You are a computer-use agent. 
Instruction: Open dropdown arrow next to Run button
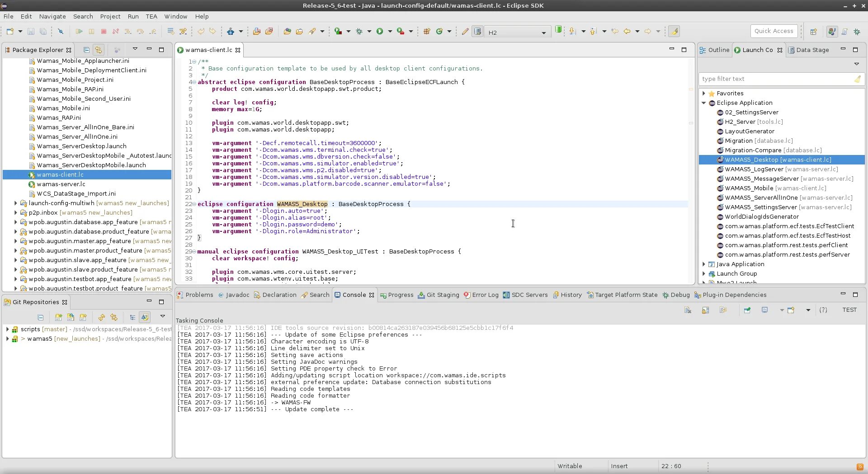click(390, 32)
